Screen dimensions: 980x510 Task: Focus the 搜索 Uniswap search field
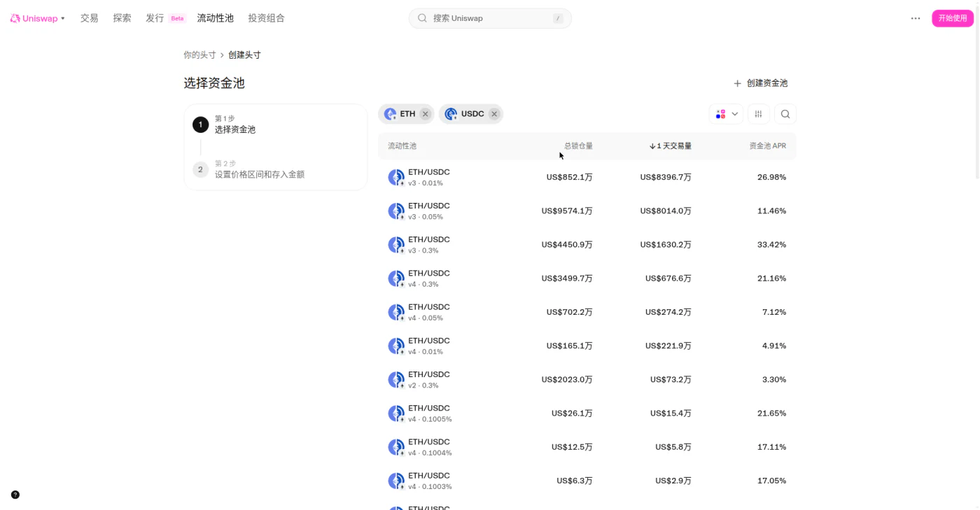[490, 18]
